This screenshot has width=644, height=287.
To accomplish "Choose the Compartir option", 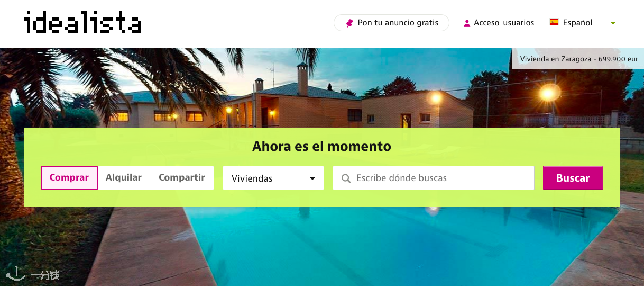I will tap(182, 178).
